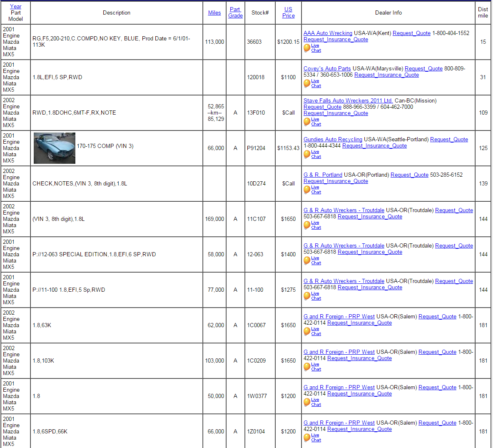The width and height of the screenshot is (493, 448).
Task: Select stock number 120018
Action: (256, 77)
